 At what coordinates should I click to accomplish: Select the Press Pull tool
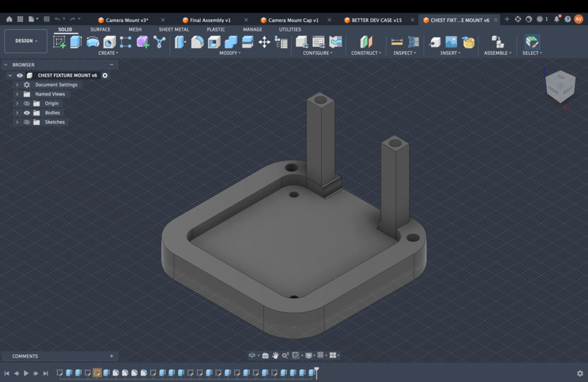180,42
